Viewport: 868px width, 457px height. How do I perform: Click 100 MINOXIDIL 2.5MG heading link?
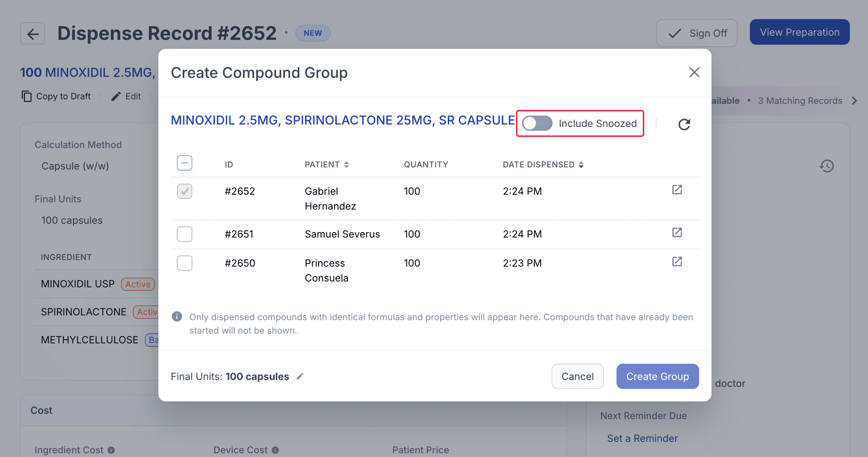pyautogui.click(x=88, y=72)
